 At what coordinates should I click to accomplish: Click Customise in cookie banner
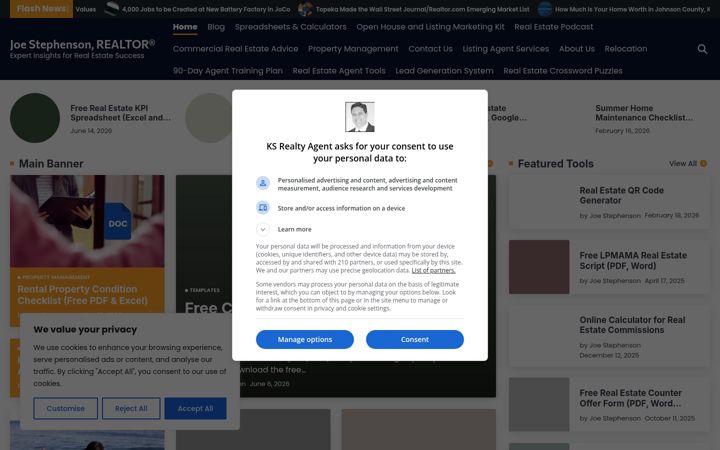pos(65,408)
